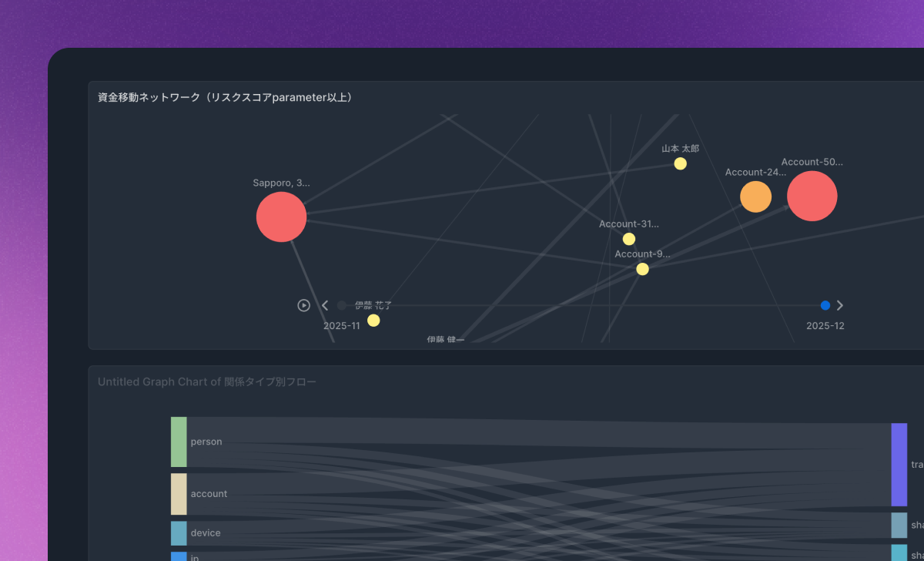The image size is (924, 561).
Task: Select the device node in the Sankey chart
Action: tap(178, 532)
